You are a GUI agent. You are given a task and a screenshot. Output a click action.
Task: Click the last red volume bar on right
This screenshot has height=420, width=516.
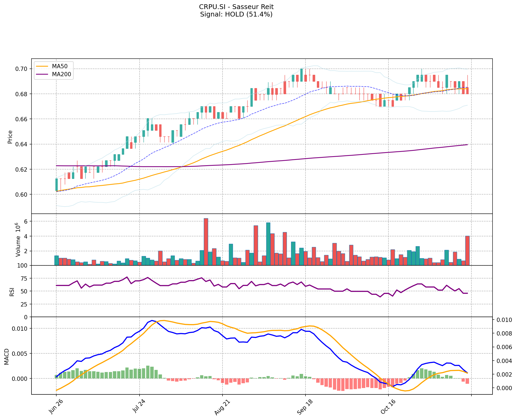tap(467, 251)
